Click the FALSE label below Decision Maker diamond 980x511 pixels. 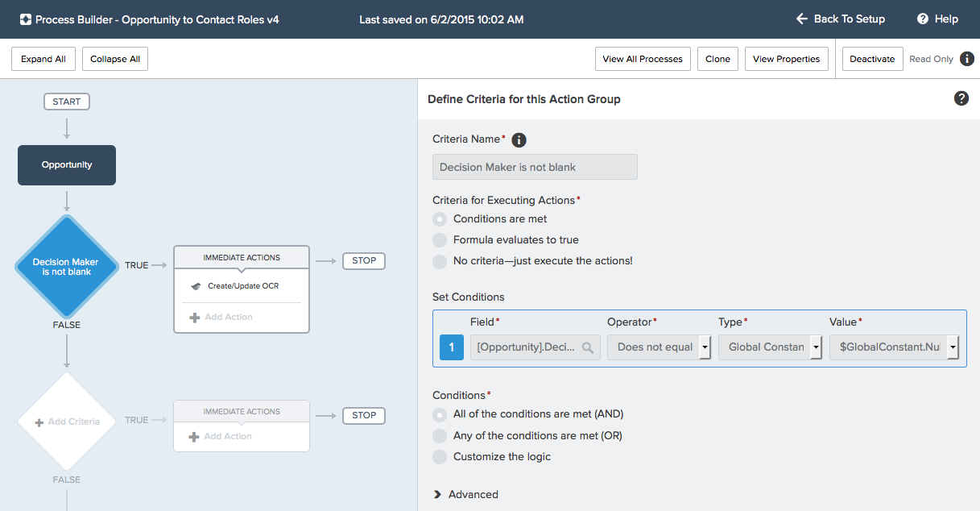(x=67, y=325)
